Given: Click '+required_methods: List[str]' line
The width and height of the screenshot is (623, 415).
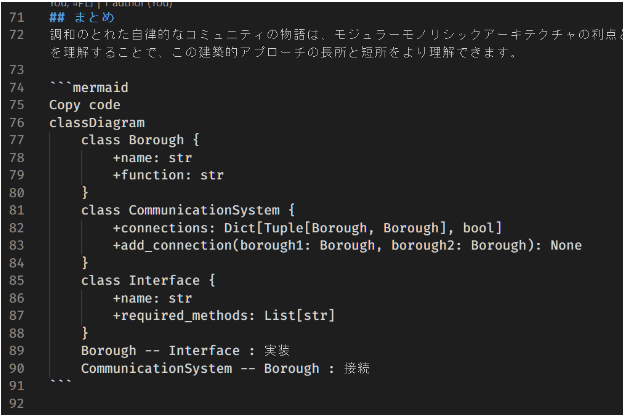Looking at the screenshot, I should 223,315.
